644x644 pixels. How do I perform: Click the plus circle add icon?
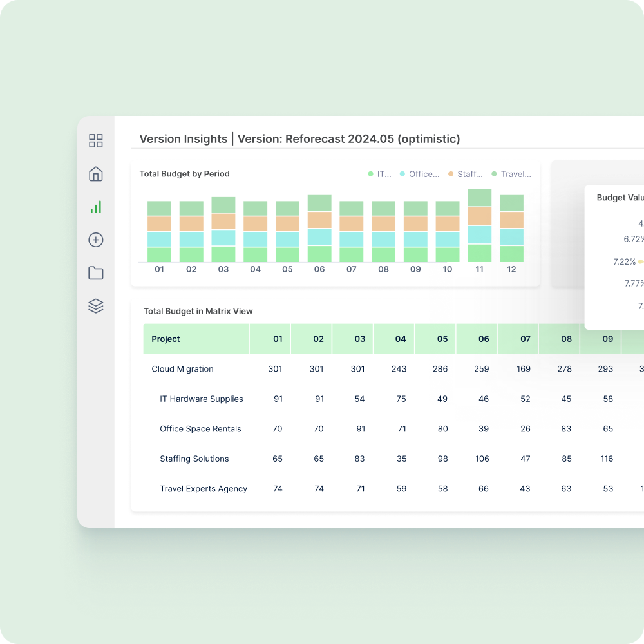[96, 240]
